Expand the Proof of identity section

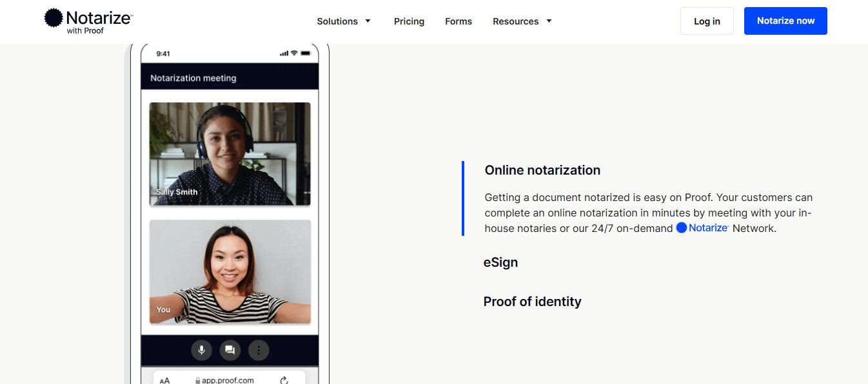(x=532, y=302)
